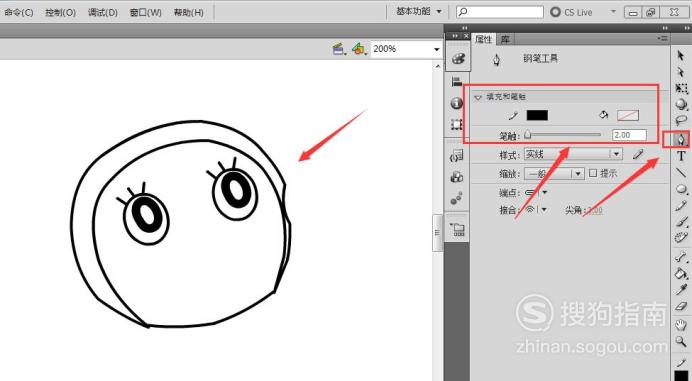Click the CS Live button
The image size is (692, 381).
[572, 12]
